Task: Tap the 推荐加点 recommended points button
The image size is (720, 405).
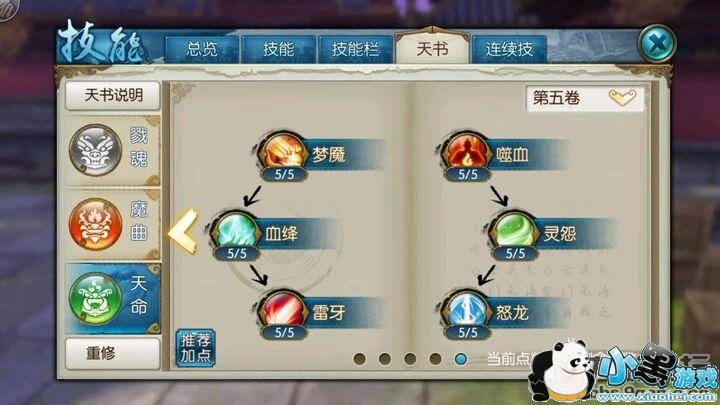Action: pos(196,348)
